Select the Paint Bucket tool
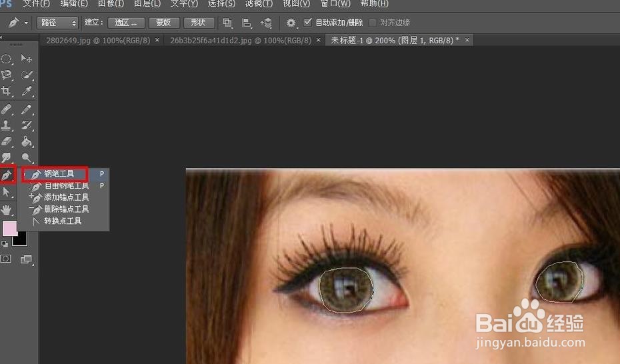The image size is (620, 364). click(27, 141)
